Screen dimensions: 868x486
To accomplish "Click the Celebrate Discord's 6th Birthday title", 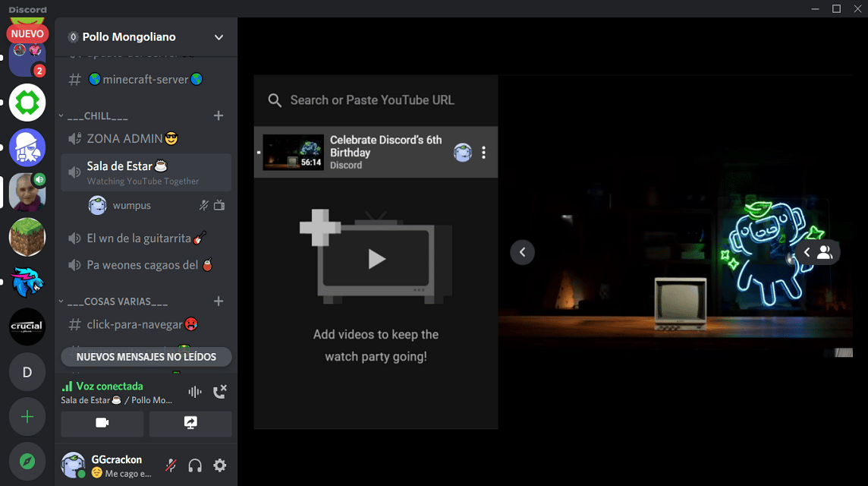I will coord(386,147).
